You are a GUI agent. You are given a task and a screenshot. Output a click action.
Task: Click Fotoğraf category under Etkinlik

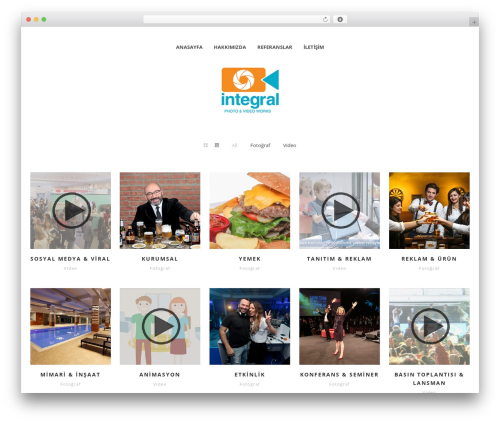[250, 384]
